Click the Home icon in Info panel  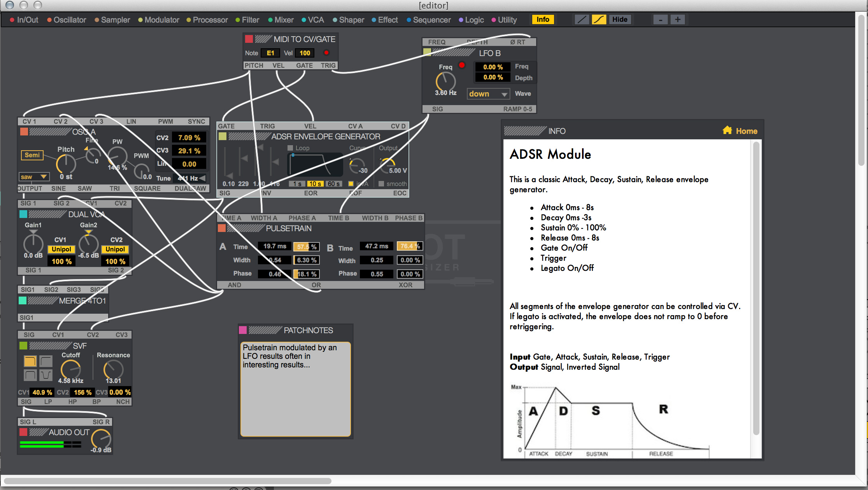[727, 131]
